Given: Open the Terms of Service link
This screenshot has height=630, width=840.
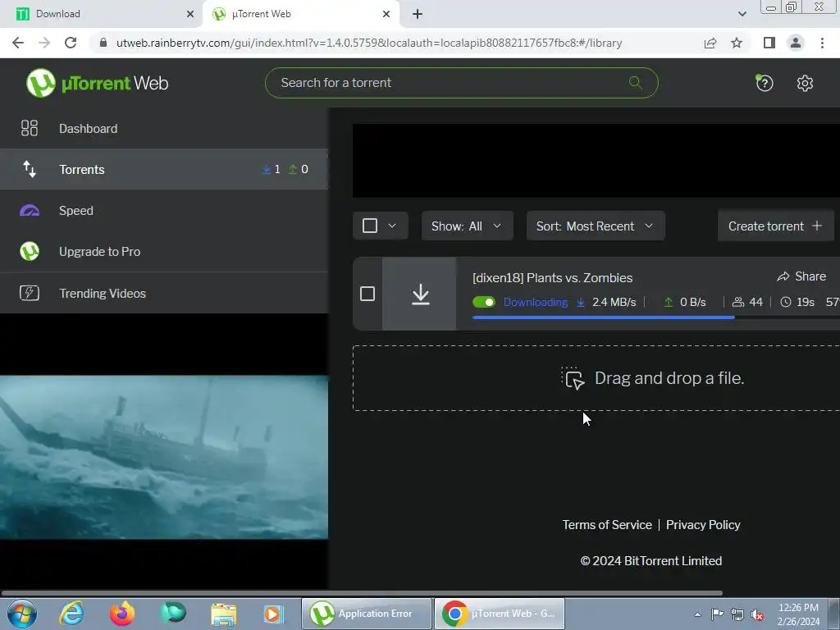Looking at the screenshot, I should click(607, 524).
